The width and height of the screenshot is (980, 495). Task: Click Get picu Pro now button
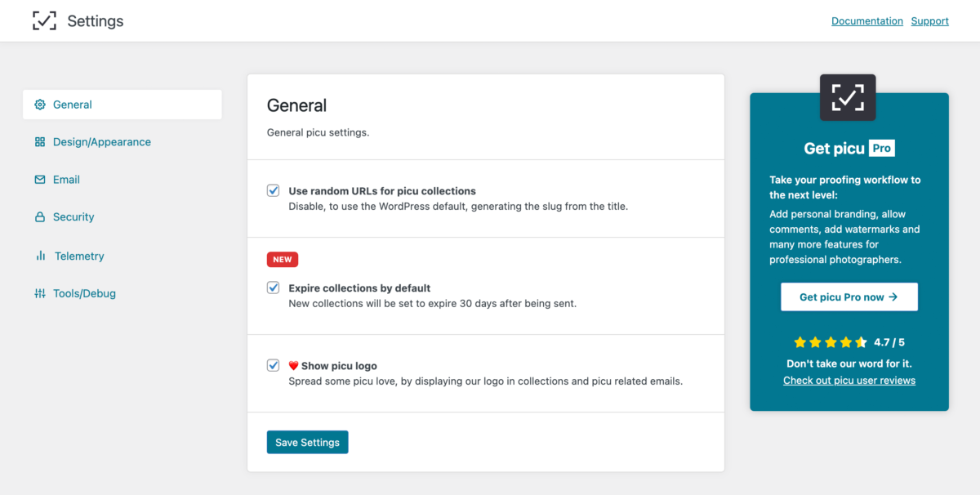849,297
